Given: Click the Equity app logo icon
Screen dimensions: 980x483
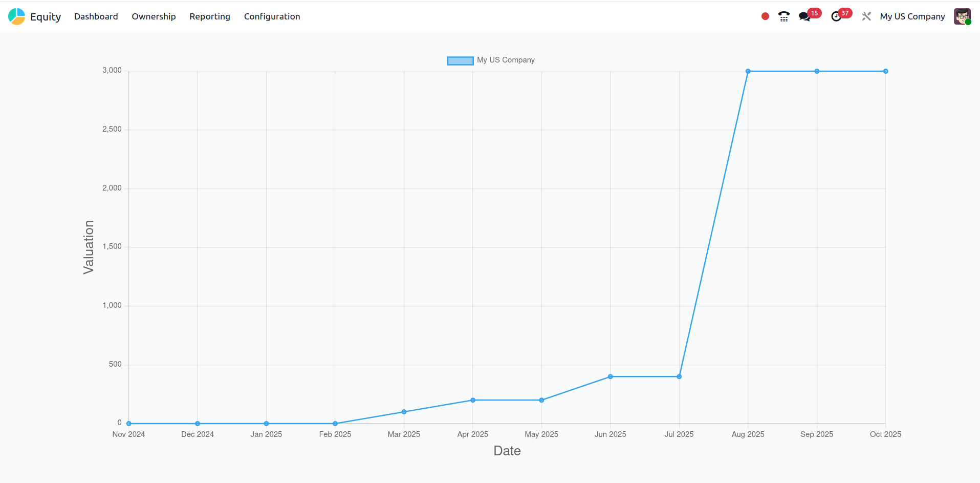Looking at the screenshot, I should click(x=16, y=16).
